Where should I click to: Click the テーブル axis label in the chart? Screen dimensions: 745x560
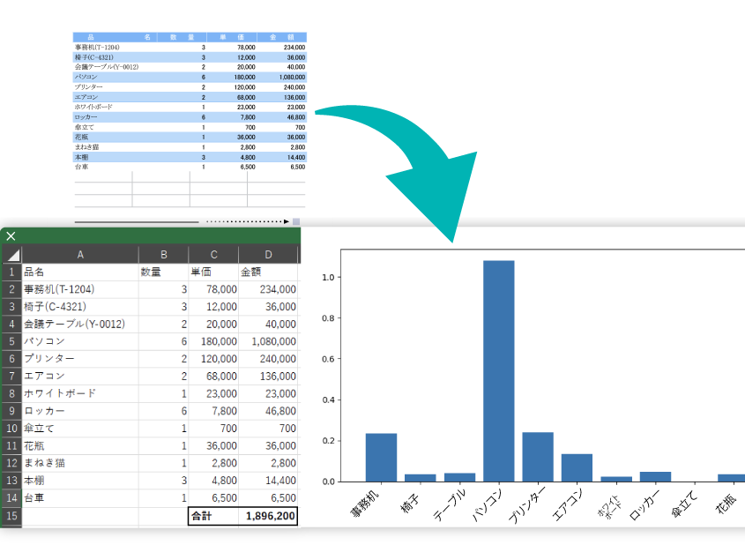coord(449,505)
